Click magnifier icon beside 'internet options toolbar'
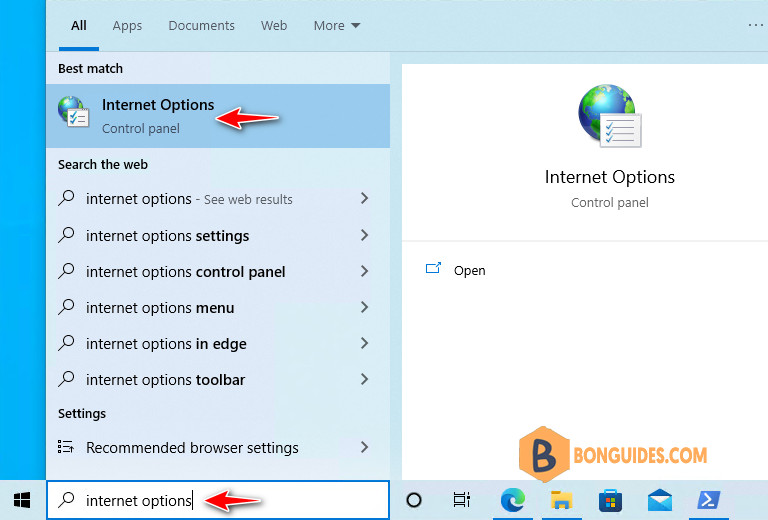 click(66, 379)
